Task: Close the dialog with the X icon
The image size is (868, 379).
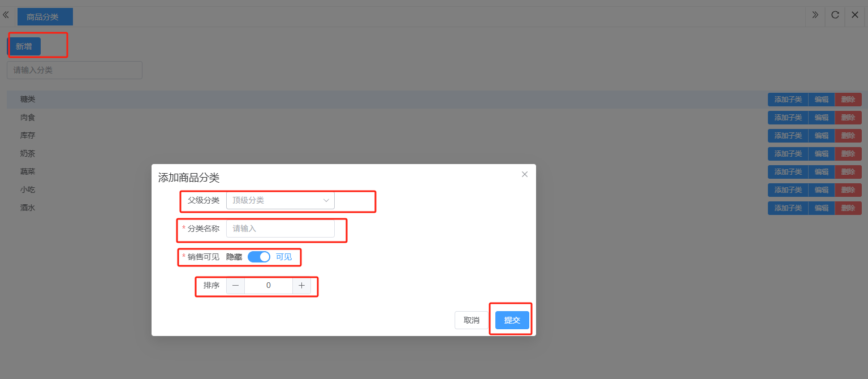Action: tap(525, 174)
